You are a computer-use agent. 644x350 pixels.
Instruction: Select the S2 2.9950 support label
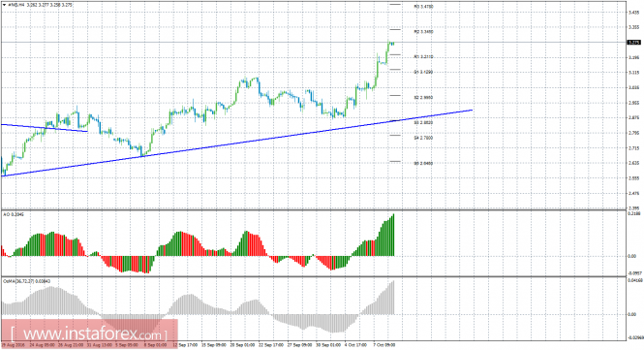point(423,98)
